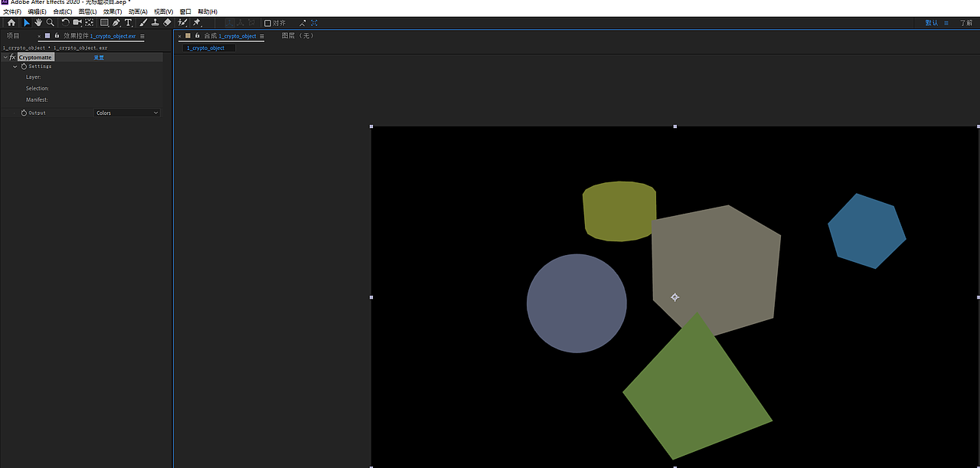Select the 合成 1_crypto_object tab

pyautogui.click(x=230, y=36)
